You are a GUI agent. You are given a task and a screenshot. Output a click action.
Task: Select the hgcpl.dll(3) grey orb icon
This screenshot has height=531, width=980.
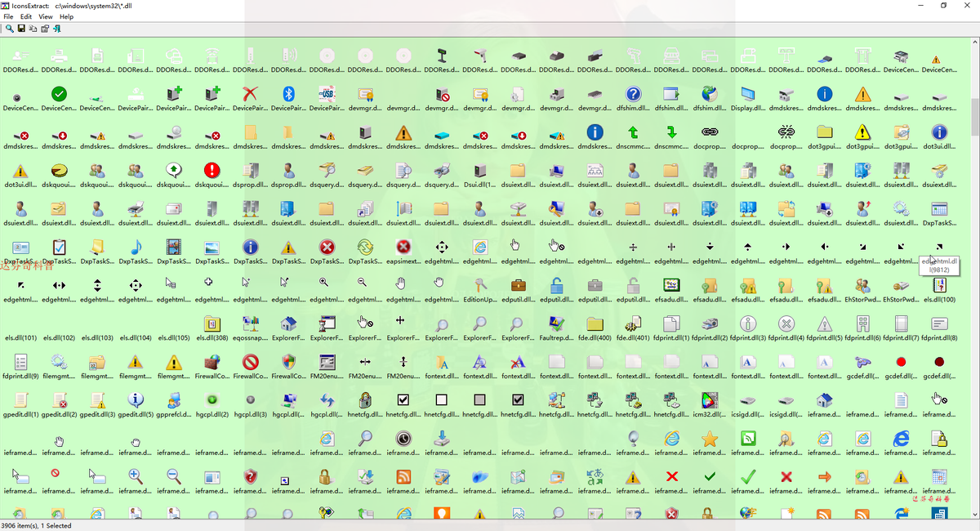[250, 400]
